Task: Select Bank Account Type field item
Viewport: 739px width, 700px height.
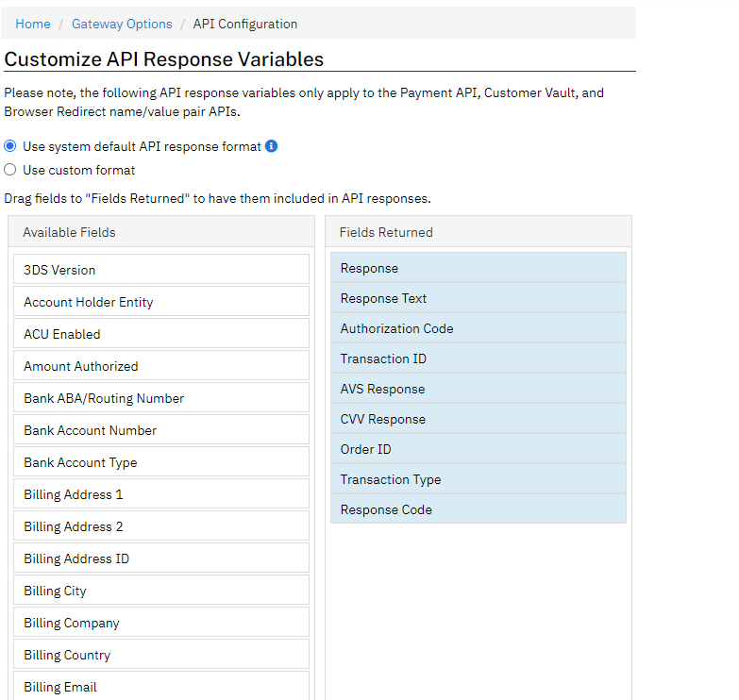Action: (x=161, y=461)
